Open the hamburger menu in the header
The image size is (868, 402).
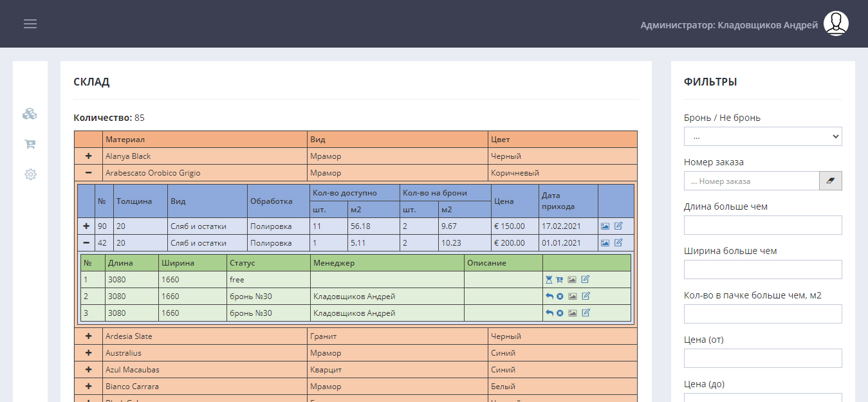(30, 24)
